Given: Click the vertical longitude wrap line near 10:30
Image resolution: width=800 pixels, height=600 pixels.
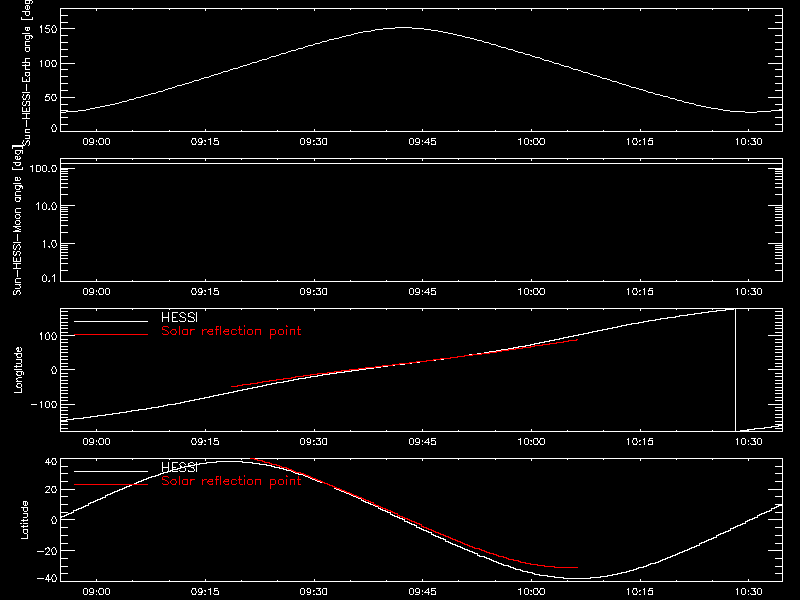Looking at the screenshot, I should pyautogui.click(x=735, y=370).
